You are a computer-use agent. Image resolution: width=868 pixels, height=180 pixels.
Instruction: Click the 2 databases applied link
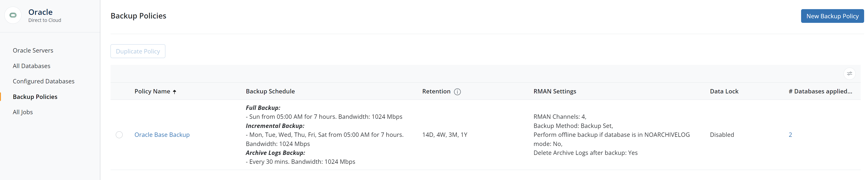pyautogui.click(x=790, y=135)
